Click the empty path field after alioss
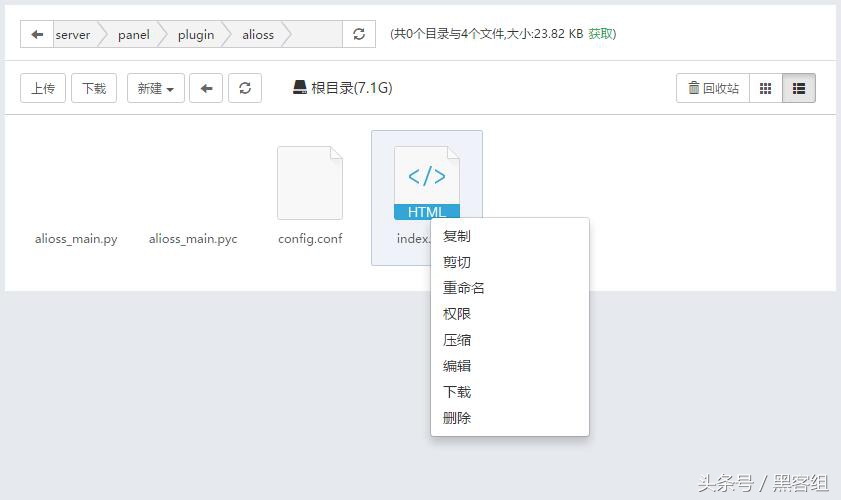Viewport: 841px width, 500px height. (x=316, y=34)
